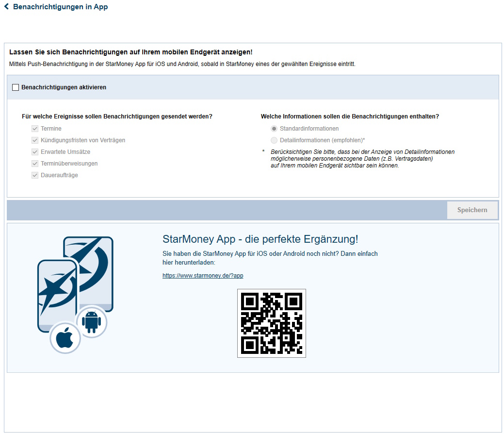
Task: Click the QR code image
Action: tap(272, 323)
